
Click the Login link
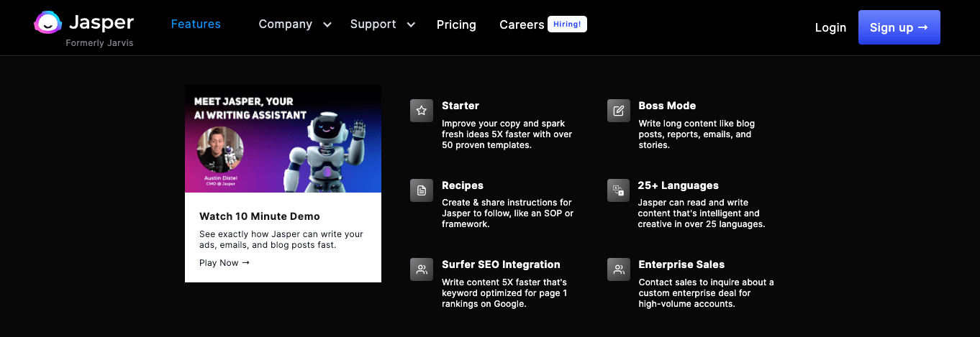830,27
